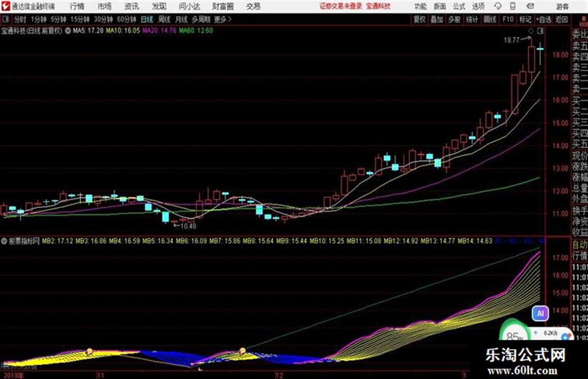Screen dimensions: 588x379
Task: Switch to 分时 chart period
Action: pyautogui.click(x=21, y=19)
